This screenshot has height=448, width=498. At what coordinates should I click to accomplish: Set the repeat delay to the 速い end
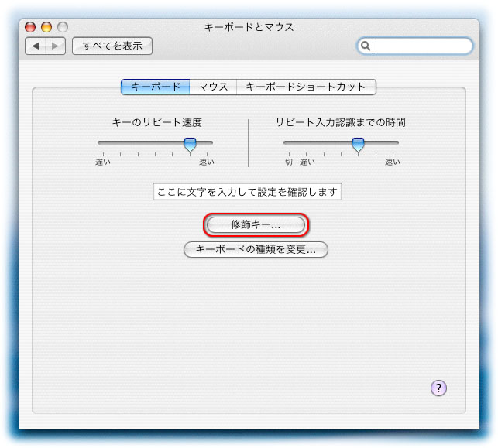point(397,143)
